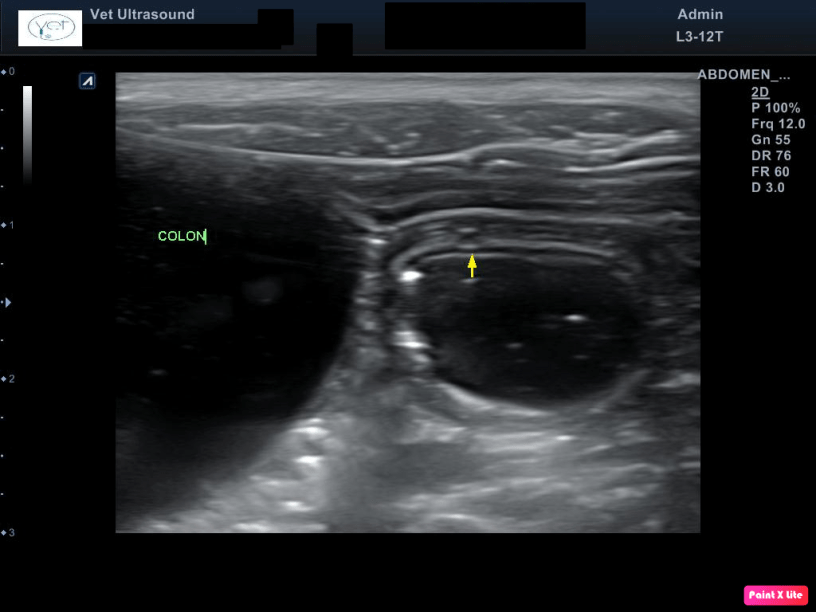
Task: Click the DR 76 dynamic range value
Action: point(770,156)
